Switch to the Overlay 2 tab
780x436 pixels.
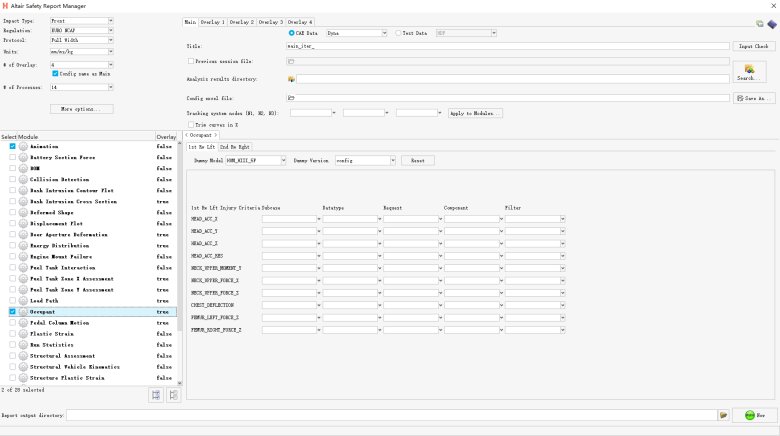(242, 21)
